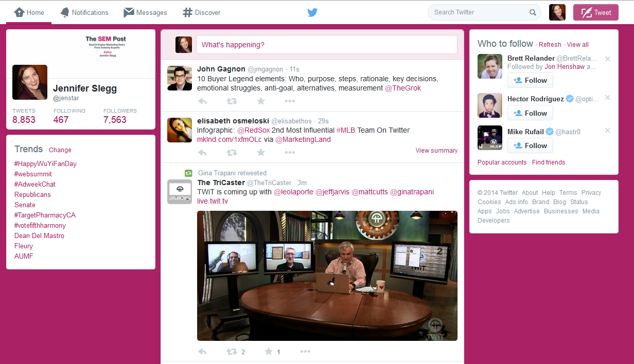The height and width of the screenshot is (364, 634).
Task: Open more options on TriCaster tweet
Action: (305, 352)
